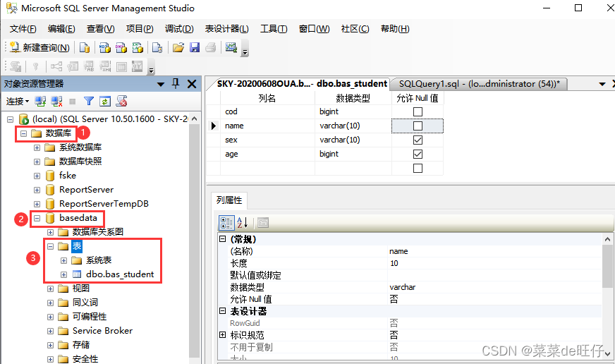Image resolution: width=615 pixels, height=364 pixels.
Task: Expand the 系统数据库 node
Action: click(x=37, y=147)
